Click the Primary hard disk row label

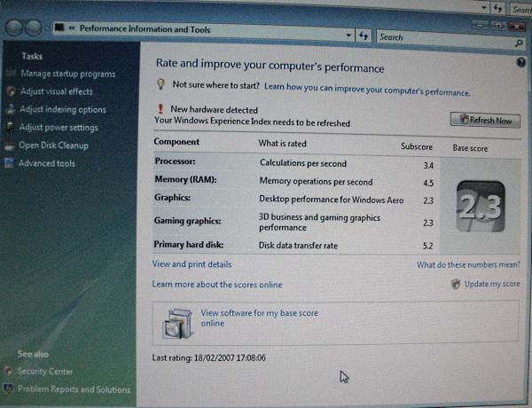point(188,245)
